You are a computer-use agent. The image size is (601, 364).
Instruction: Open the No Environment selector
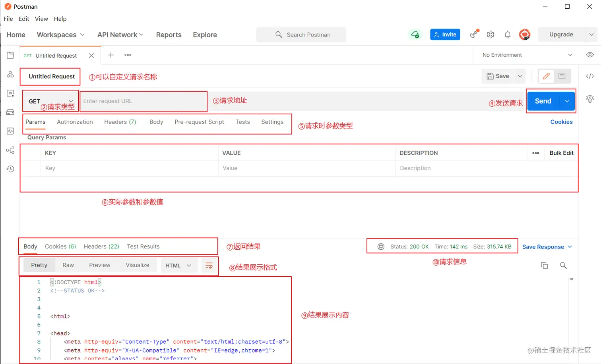[527, 55]
